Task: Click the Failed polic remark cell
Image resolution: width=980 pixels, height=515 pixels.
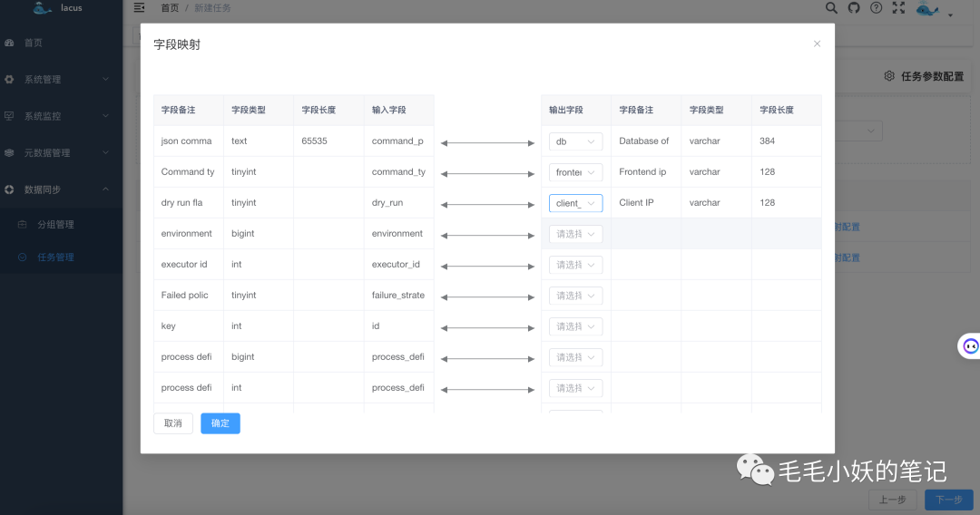Action: 188,296
